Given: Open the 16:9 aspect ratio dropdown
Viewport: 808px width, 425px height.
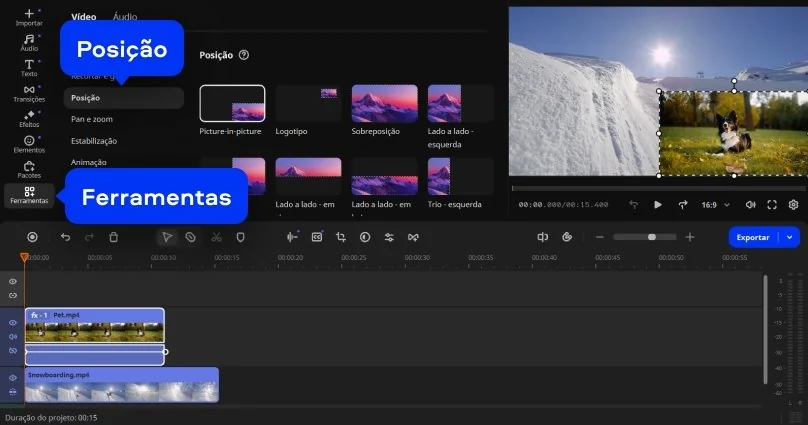Looking at the screenshot, I should [714, 205].
